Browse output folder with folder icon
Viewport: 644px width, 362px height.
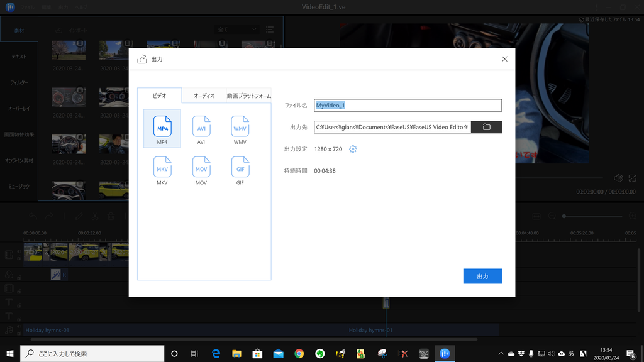pos(486,127)
